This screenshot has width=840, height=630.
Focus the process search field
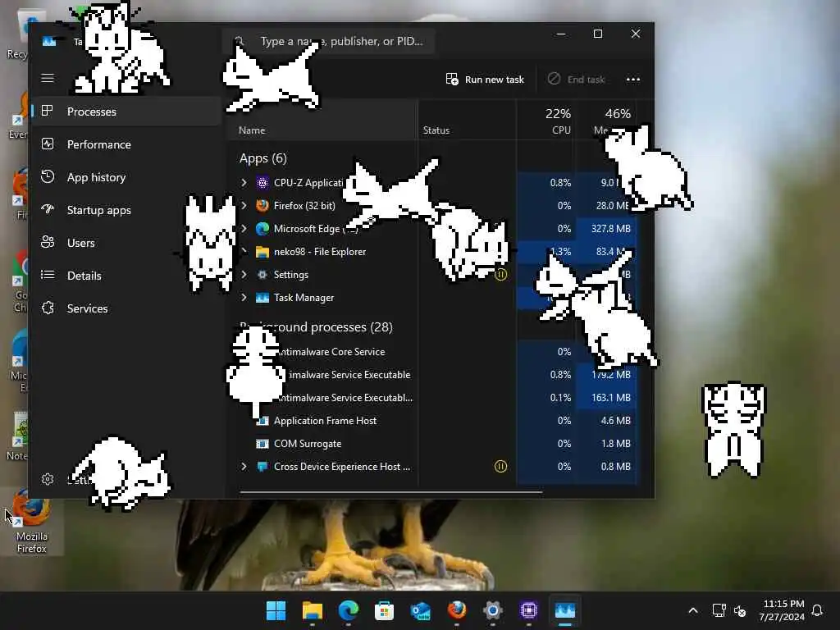pos(329,41)
